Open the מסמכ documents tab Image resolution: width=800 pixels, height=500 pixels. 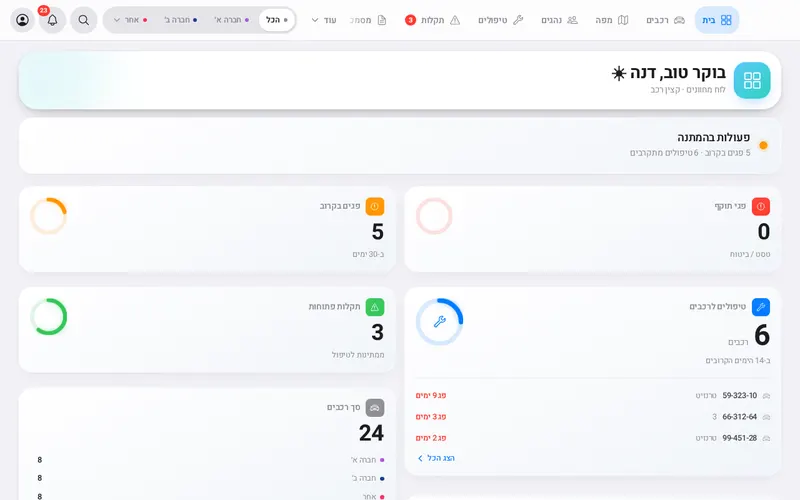tap(368, 20)
